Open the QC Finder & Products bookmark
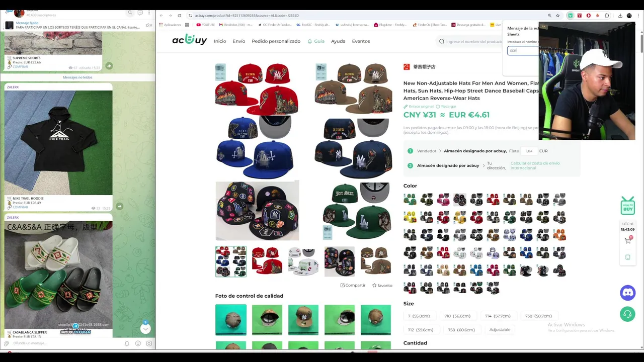The width and height of the screenshot is (644, 362). point(274,25)
